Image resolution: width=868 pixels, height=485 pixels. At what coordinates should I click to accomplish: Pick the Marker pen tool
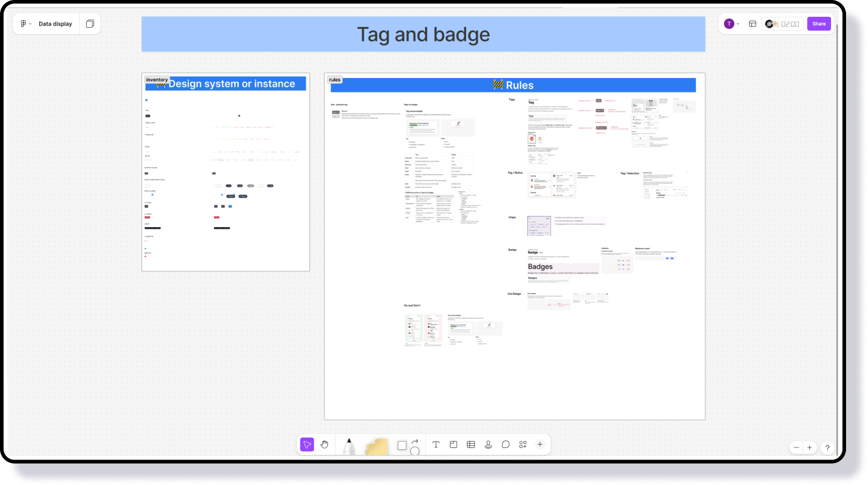point(349,446)
